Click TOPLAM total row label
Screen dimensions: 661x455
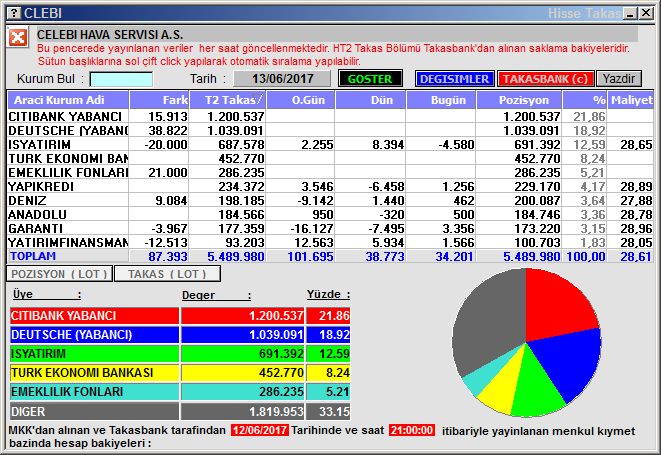(x=33, y=256)
